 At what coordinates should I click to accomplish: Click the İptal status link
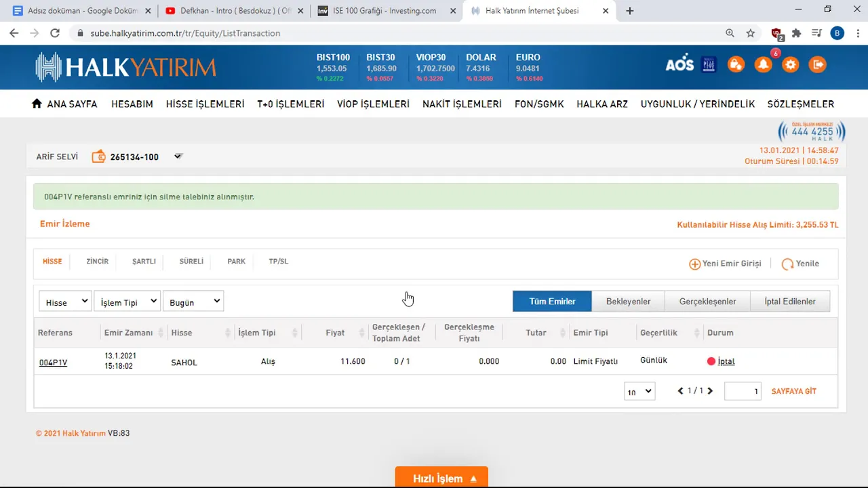726,361
